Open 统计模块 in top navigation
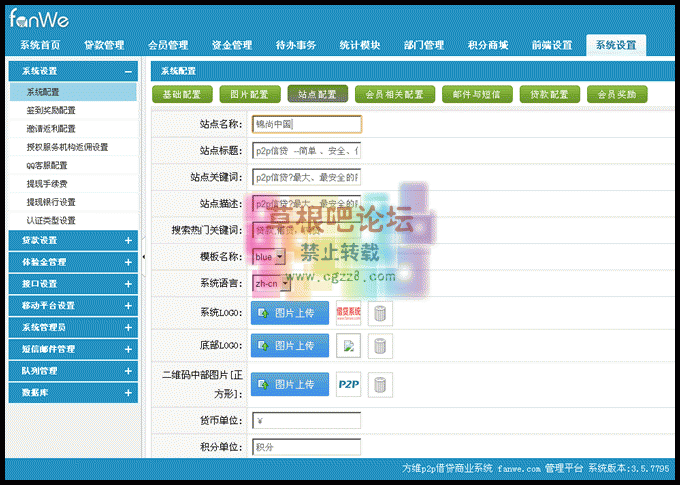The image size is (680, 485). point(360,45)
